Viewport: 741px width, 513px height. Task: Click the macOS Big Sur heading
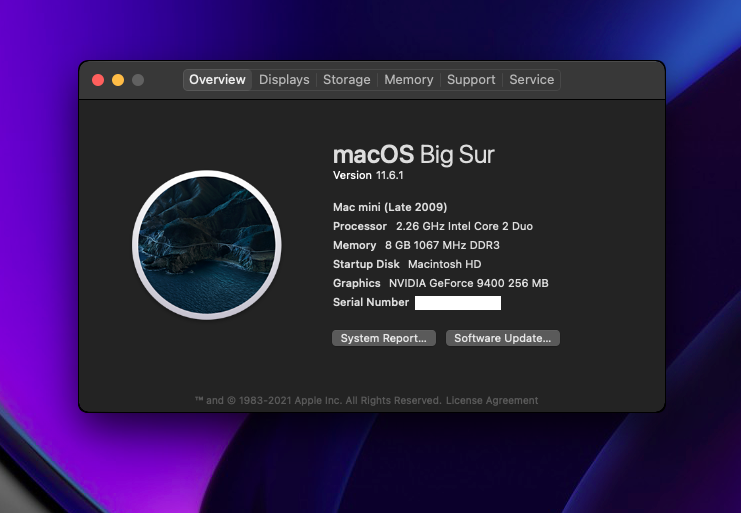[x=414, y=154]
